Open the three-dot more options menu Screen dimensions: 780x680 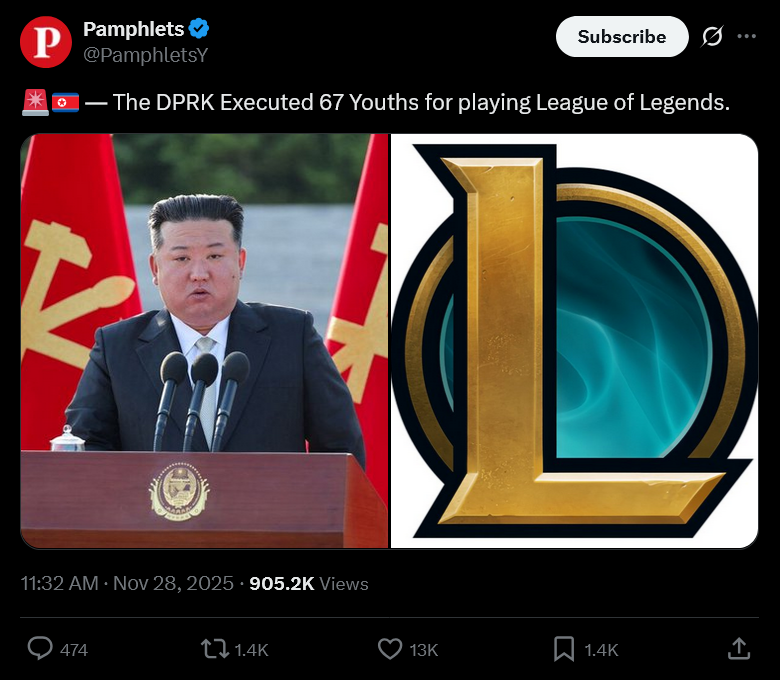tap(747, 36)
